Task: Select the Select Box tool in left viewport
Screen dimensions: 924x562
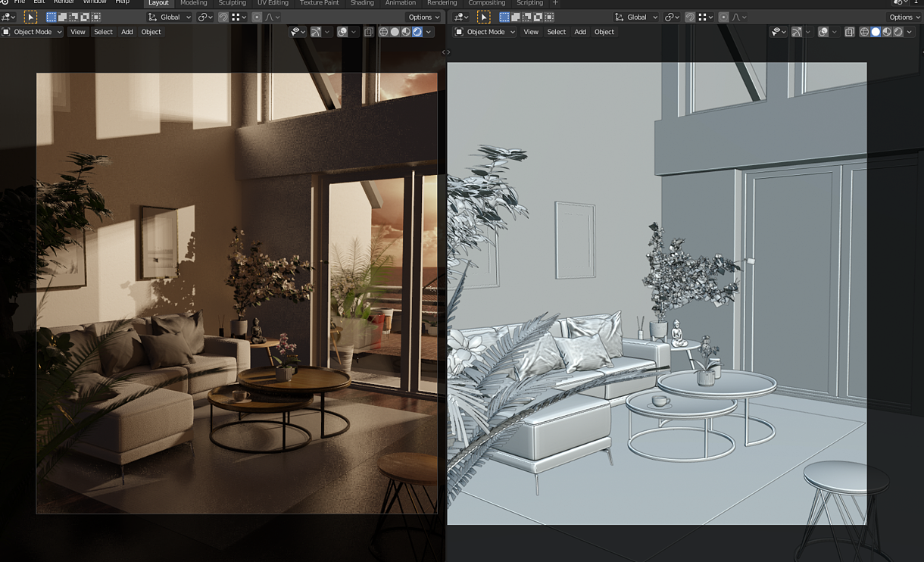Action: click(30, 17)
